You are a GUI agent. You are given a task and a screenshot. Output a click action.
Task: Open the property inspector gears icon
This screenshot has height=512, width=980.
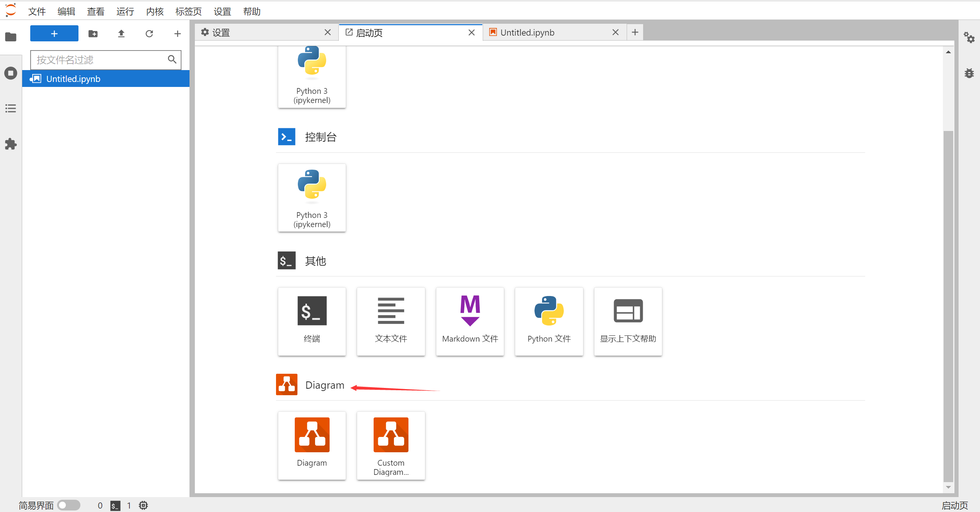(x=969, y=38)
